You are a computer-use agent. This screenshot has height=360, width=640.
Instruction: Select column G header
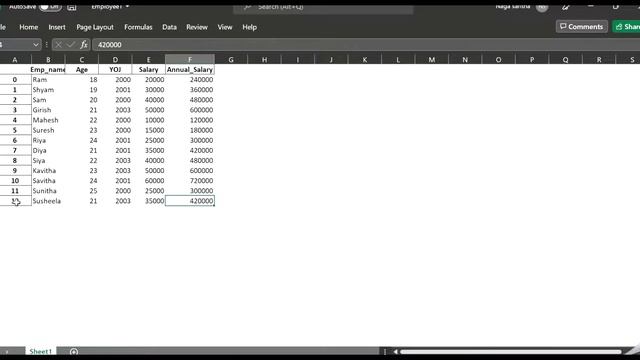231,60
